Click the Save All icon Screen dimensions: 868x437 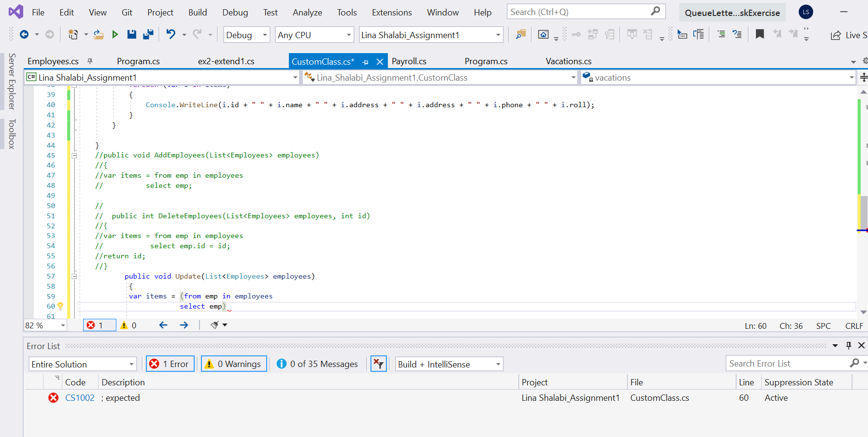[x=148, y=34]
